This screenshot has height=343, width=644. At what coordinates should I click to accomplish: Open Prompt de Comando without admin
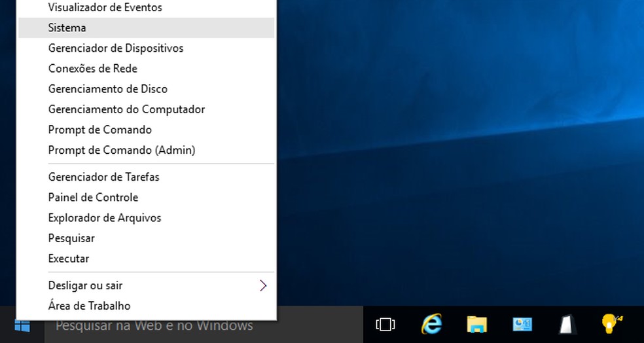146,130
